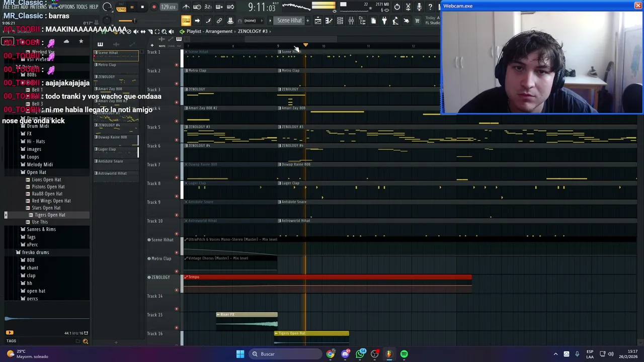This screenshot has width=644, height=362.
Task: Select the playlist zoom magnifier tool
Action: tap(164, 31)
